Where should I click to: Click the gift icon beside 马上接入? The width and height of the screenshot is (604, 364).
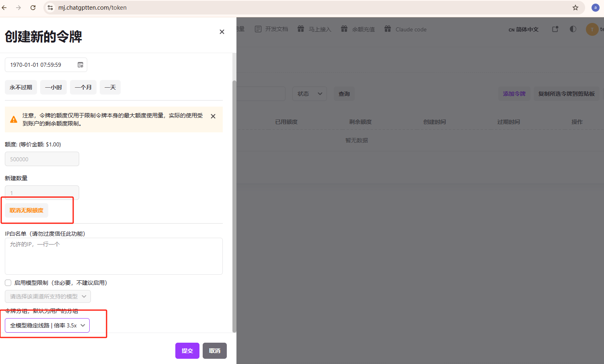click(301, 29)
